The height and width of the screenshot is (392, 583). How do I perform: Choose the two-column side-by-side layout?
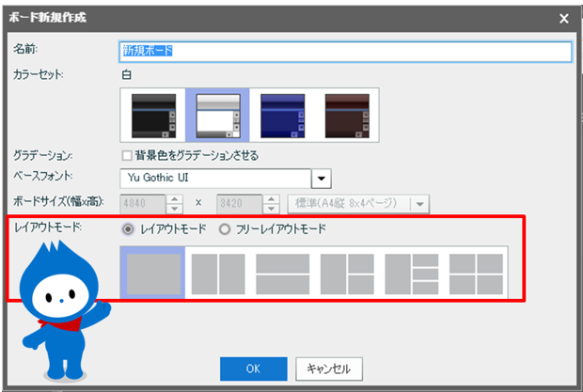pyautogui.click(x=217, y=274)
